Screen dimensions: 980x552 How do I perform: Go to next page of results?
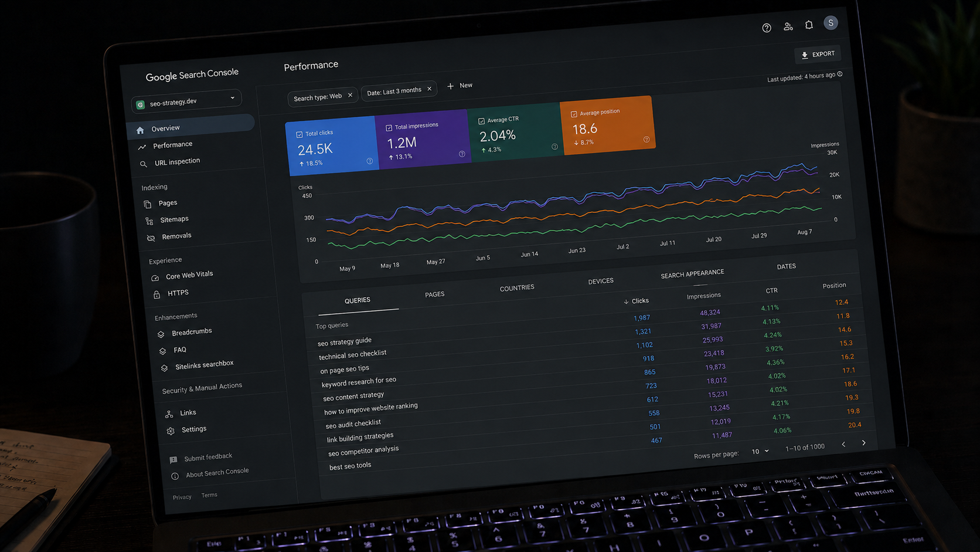tap(863, 443)
